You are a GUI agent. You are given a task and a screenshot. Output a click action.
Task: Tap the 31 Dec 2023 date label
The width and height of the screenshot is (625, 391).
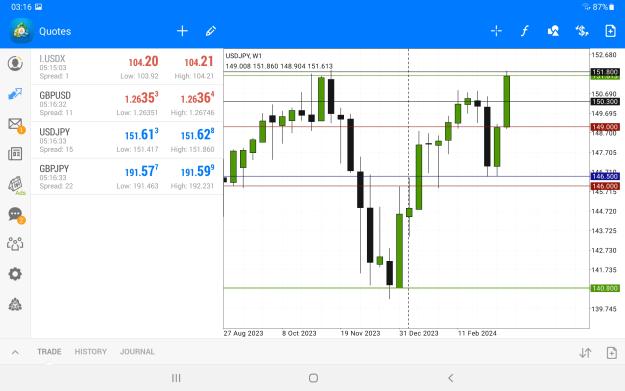[x=419, y=333]
